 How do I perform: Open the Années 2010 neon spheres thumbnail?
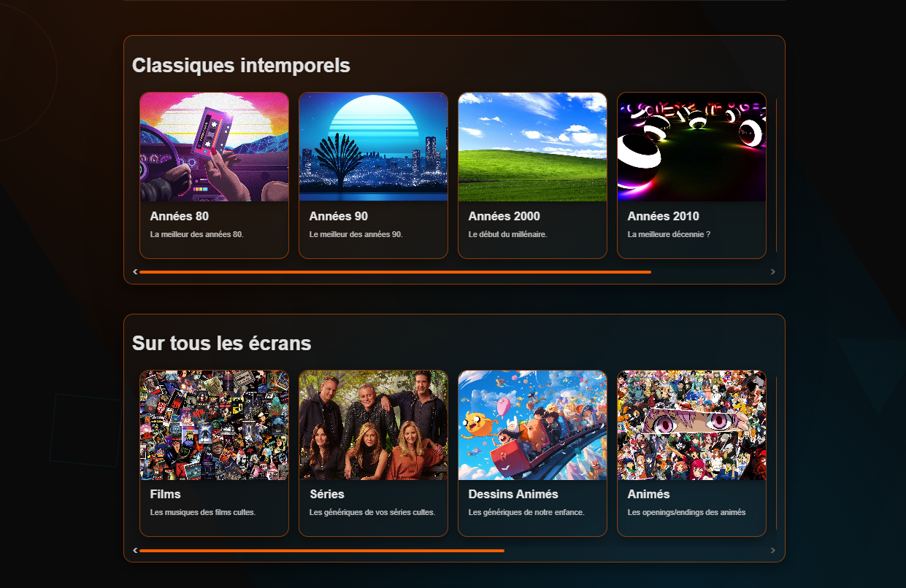[691, 147]
